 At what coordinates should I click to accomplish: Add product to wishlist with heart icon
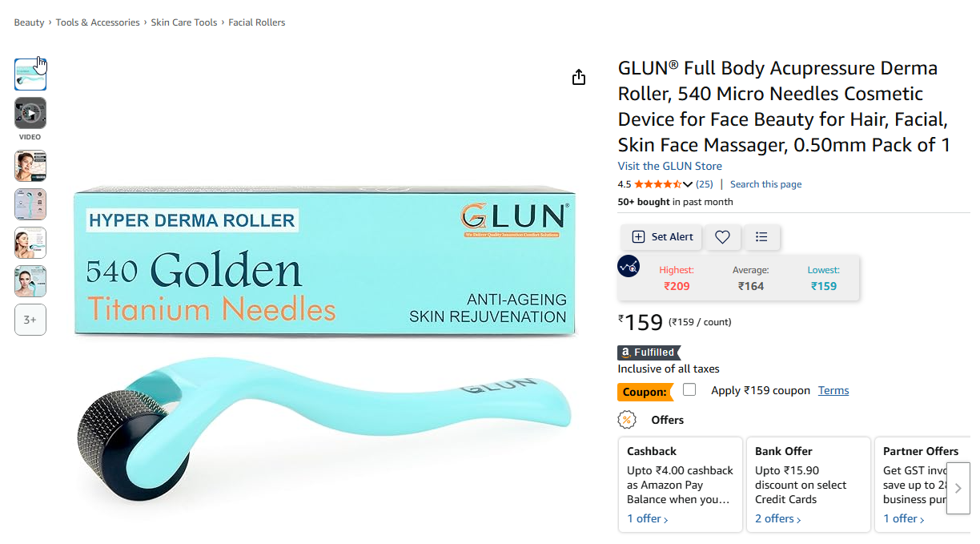[722, 236]
